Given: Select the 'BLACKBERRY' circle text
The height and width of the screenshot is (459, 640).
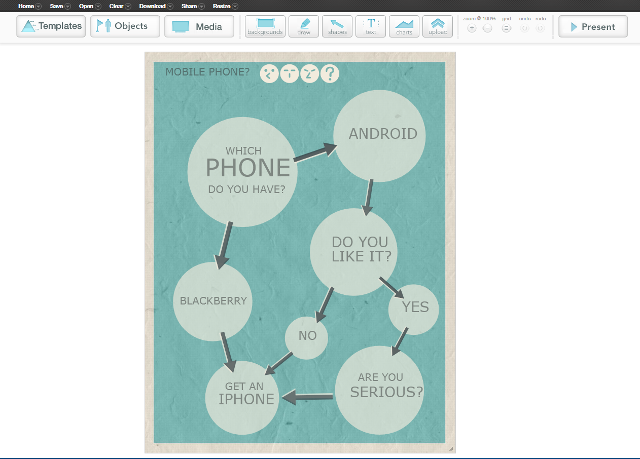Looking at the screenshot, I should pyautogui.click(x=213, y=301).
